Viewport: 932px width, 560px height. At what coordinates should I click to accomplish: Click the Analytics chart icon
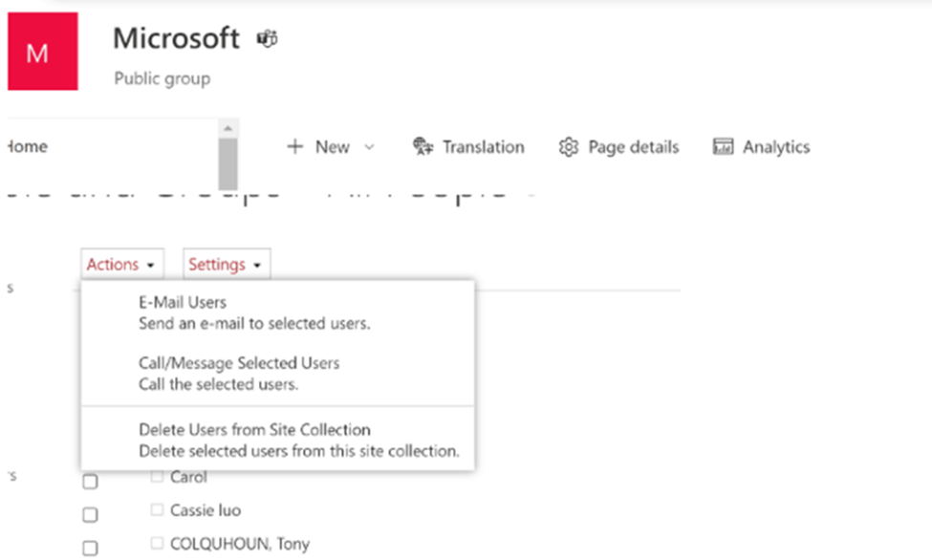pyautogui.click(x=723, y=146)
